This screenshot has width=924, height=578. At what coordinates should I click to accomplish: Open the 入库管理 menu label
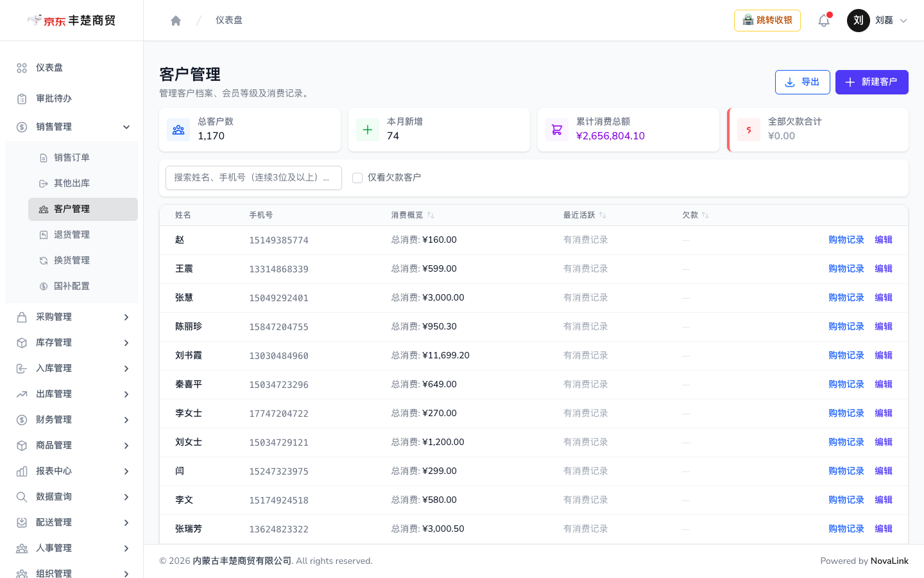54,369
